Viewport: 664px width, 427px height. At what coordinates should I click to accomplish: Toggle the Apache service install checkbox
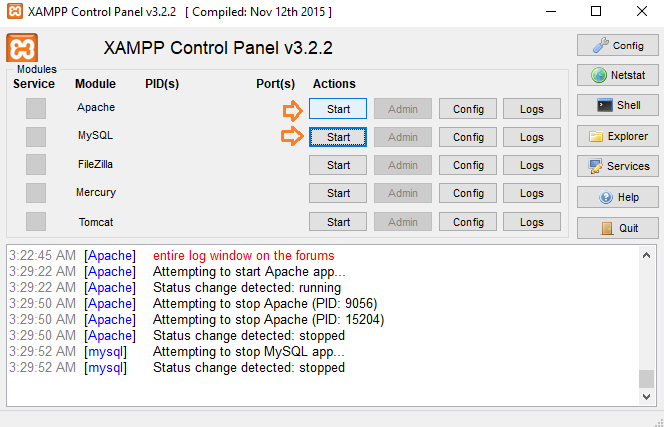(x=36, y=108)
